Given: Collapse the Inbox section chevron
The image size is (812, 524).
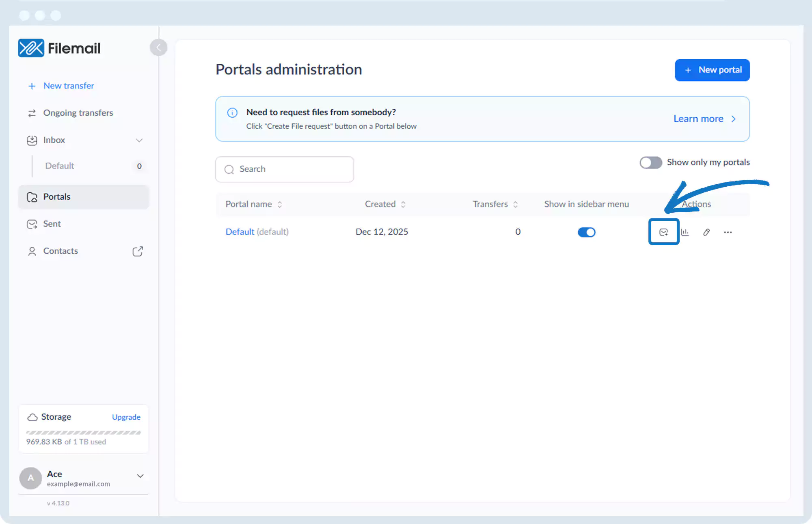Looking at the screenshot, I should (139, 140).
